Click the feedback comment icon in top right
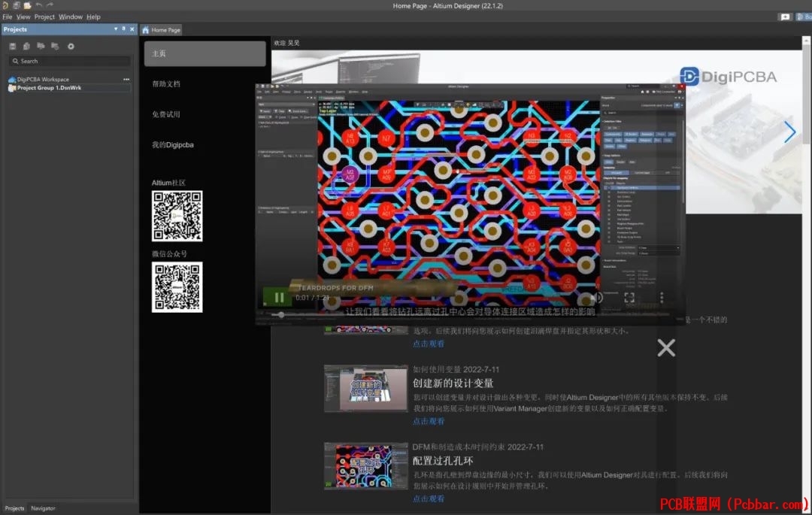 785,17
